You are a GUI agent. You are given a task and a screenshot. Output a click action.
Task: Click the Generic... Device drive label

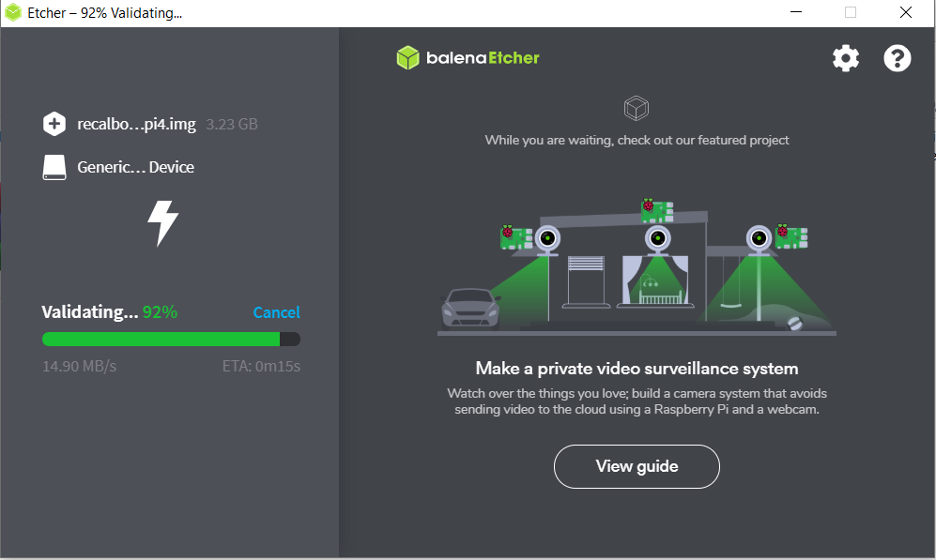pyautogui.click(x=135, y=167)
